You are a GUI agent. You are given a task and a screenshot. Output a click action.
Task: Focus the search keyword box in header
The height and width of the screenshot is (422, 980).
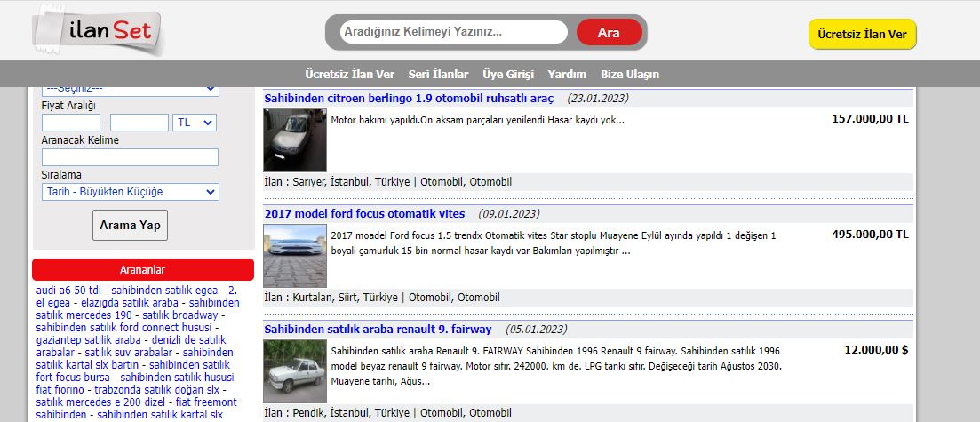coord(454,32)
